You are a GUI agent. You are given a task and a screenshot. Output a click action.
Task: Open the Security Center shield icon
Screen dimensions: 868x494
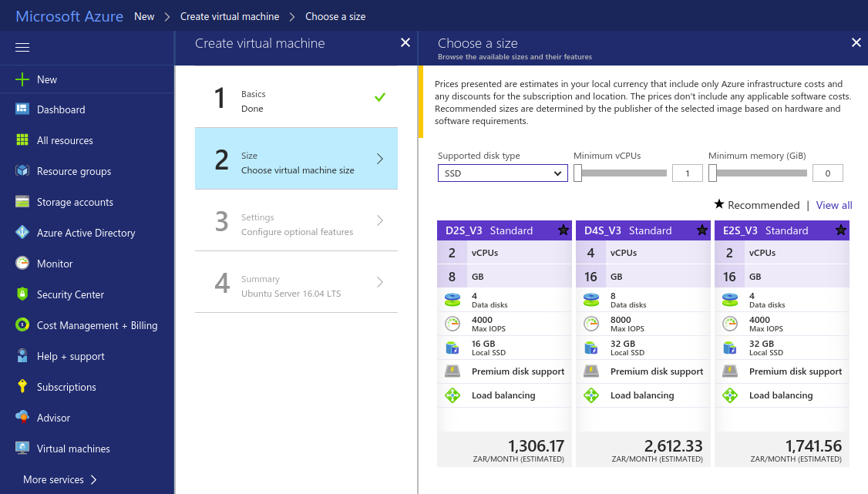pos(22,294)
